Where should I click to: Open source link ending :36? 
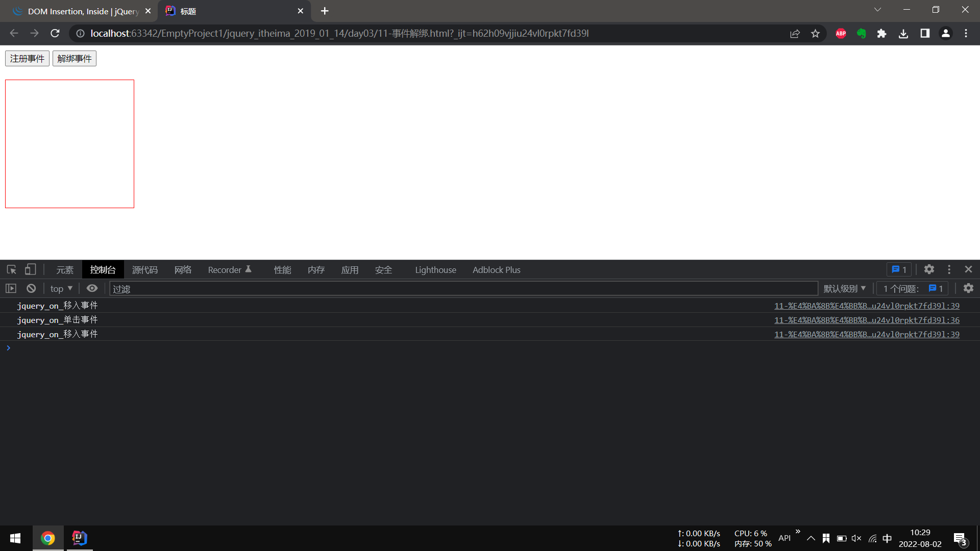click(x=867, y=320)
